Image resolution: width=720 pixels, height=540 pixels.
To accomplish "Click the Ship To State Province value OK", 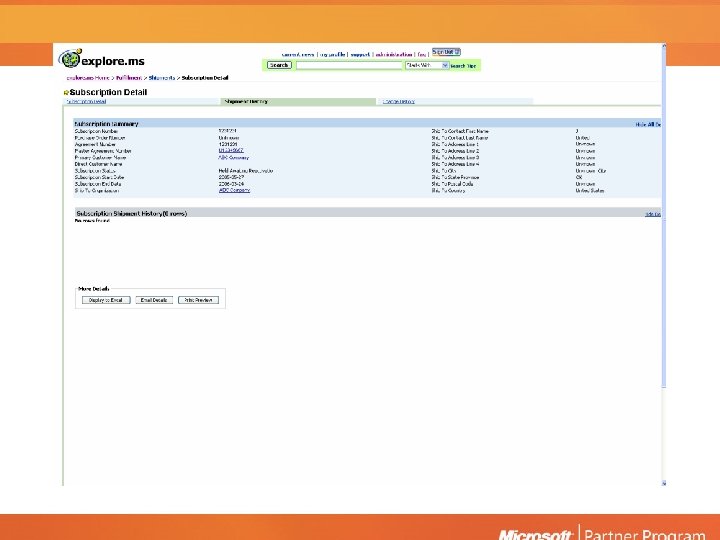I will 579,177.
